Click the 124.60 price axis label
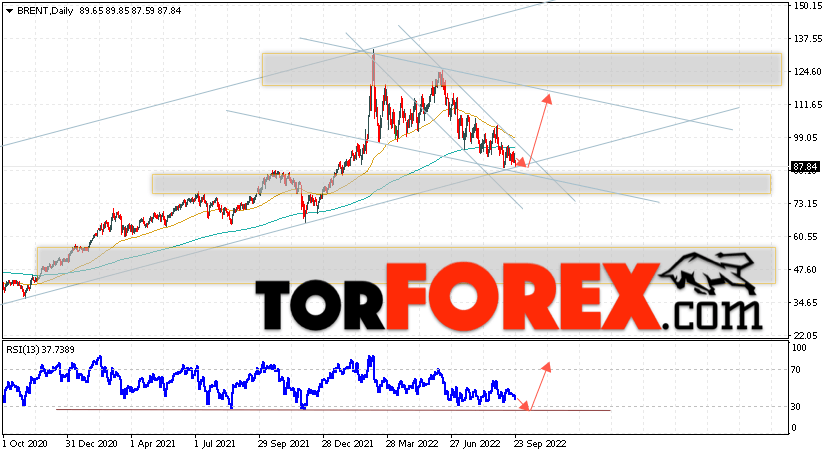 pyautogui.click(x=808, y=72)
